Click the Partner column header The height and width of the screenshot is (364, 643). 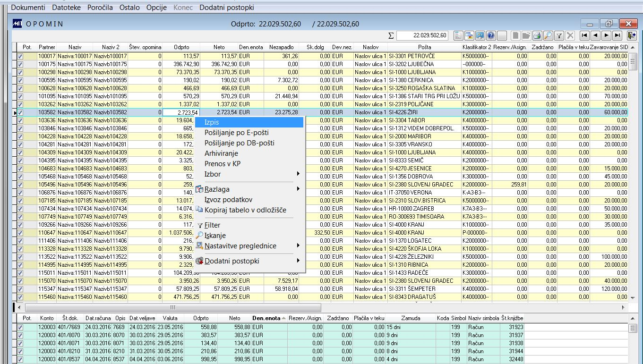(47, 47)
